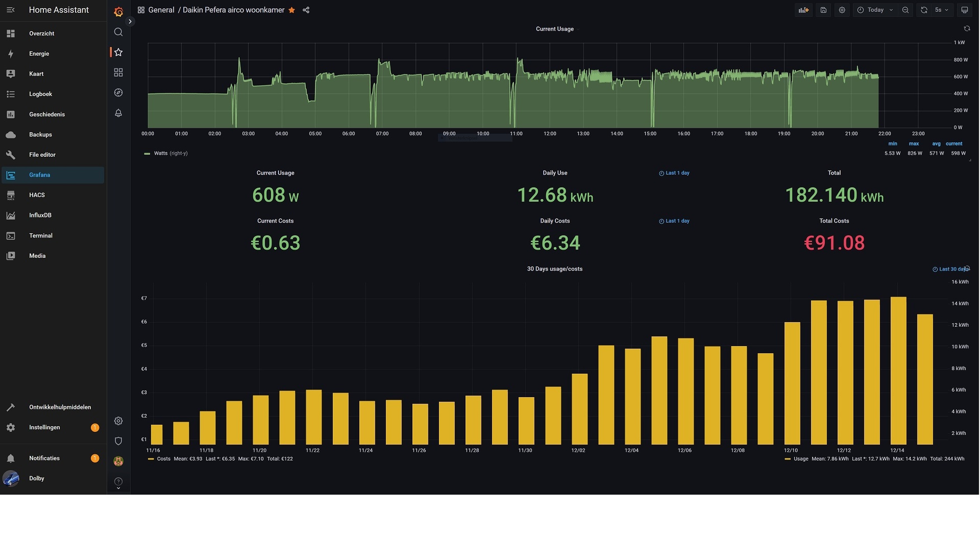The image size is (980, 536).
Task: Open Grafana search dashboards
Action: pyautogui.click(x=118, y=32)
